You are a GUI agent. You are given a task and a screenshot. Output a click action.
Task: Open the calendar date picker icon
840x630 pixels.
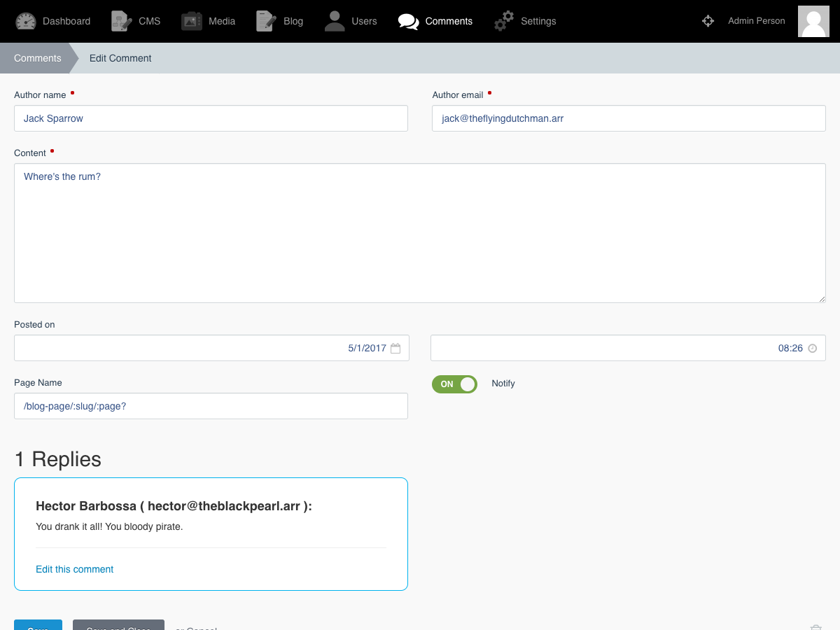395,348
